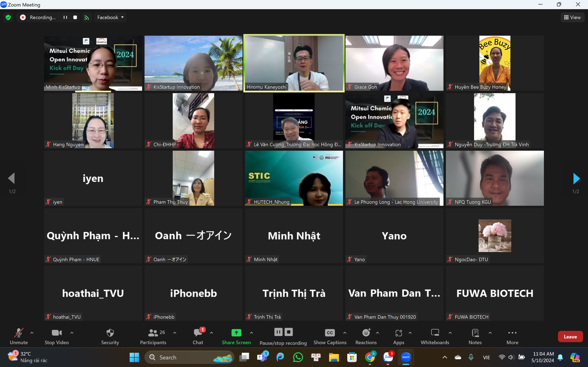The image size is (588, 367).
Task: Open the Chat panel
Action: (198, 336)
